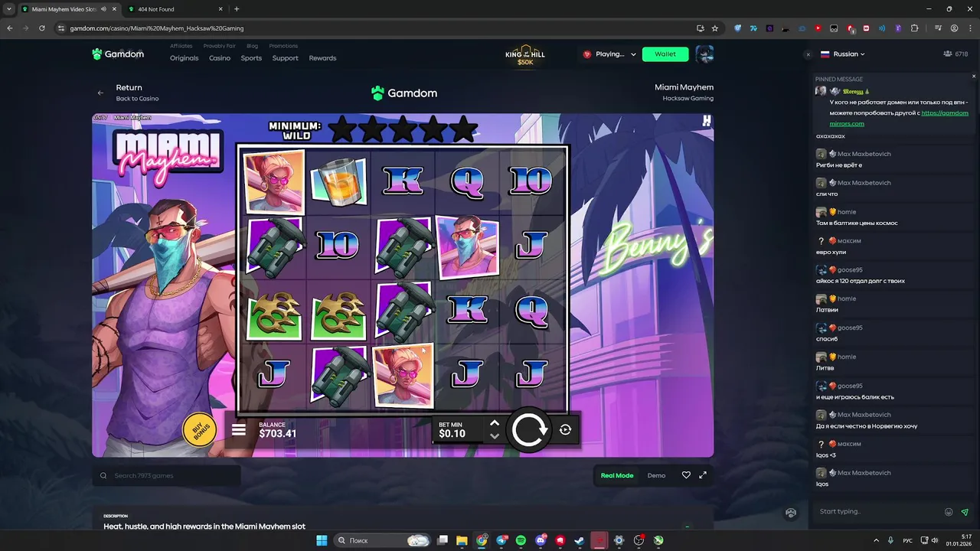Open Chrome profile icon
The image size is (980, 551).
tap(954, 28)
